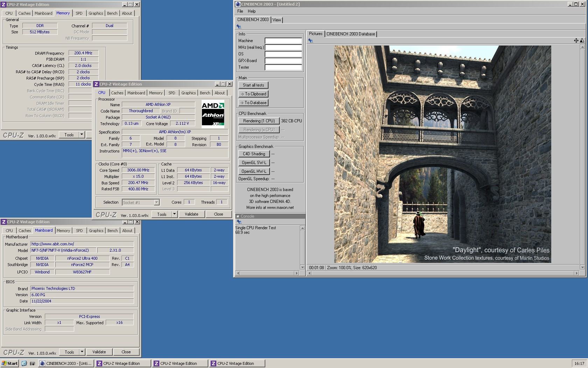Click the camera icon in the quick launch bar

point(32,363)
